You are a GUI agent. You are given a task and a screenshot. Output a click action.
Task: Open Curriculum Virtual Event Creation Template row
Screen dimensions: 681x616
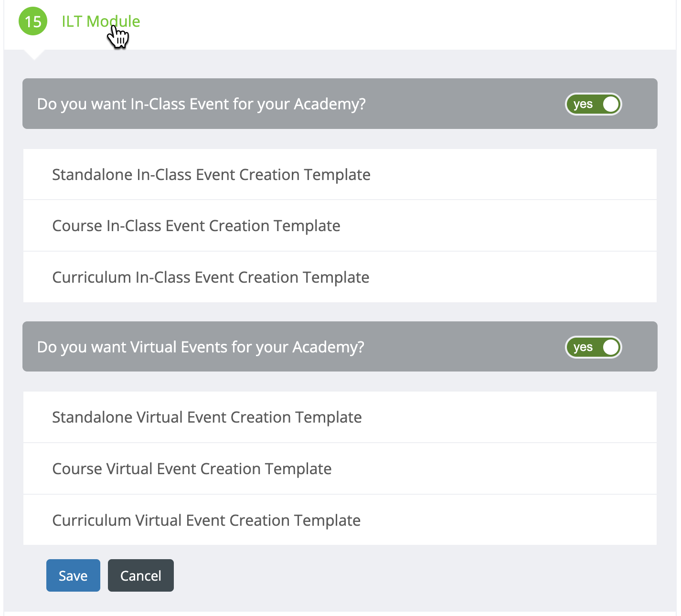click(206, 520)
